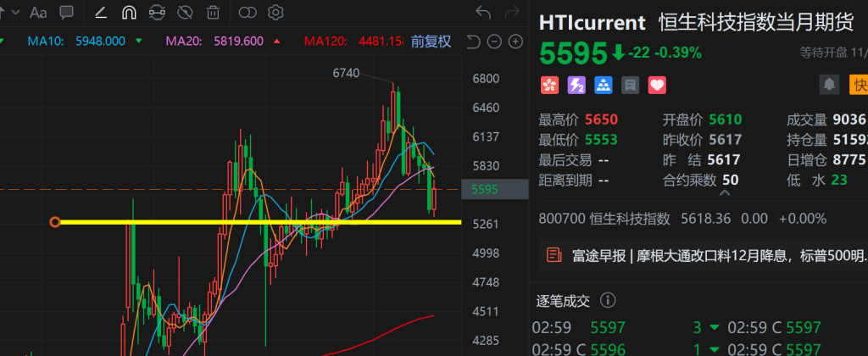The height and width of the screenshot is (356, 868).
Task: Click the yellow horizontal line anchor circle
Action: 55,222
